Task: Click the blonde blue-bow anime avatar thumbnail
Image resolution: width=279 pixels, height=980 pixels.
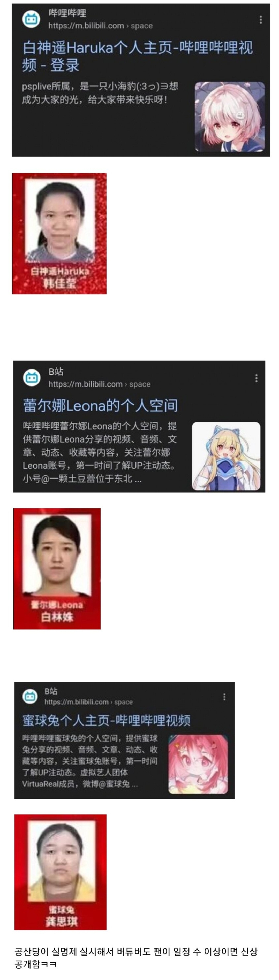Action: [x=226, y=456]
